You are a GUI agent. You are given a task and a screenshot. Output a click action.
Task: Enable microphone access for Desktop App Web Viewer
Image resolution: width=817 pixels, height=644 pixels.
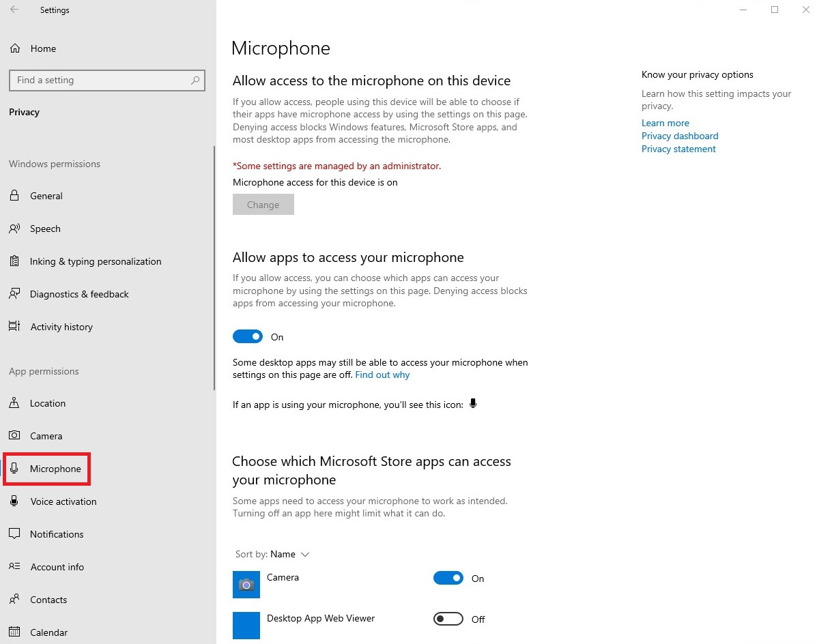(448, 619)
